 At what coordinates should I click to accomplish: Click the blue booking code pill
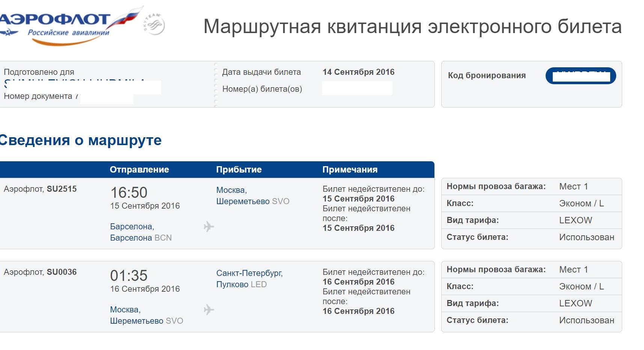click(581, 76)
